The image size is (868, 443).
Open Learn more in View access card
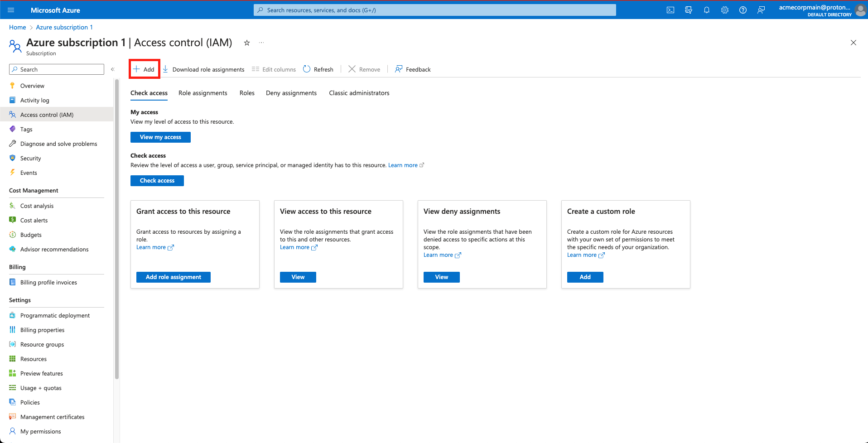point(299,247)
